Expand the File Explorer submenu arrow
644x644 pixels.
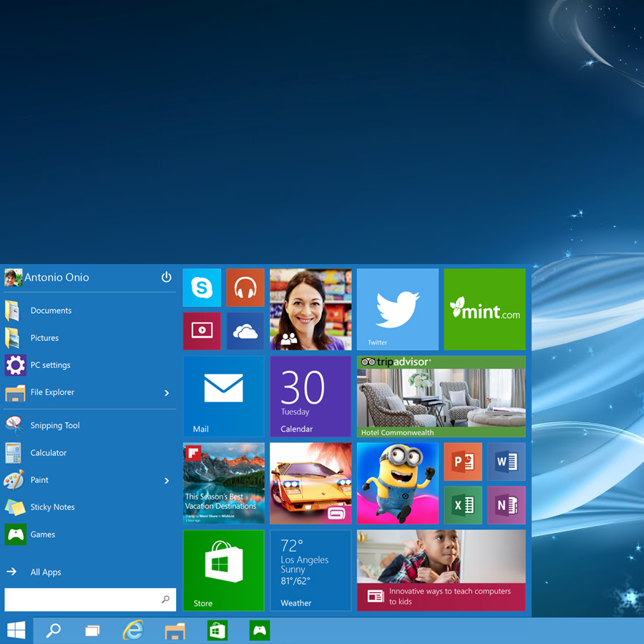(167, 393)
